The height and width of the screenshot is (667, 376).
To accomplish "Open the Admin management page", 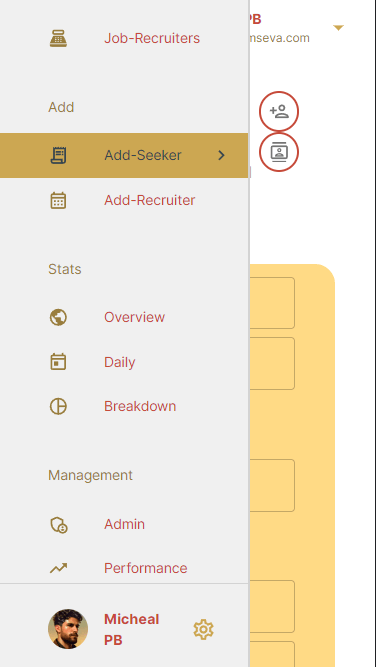I will pos(124,524).
